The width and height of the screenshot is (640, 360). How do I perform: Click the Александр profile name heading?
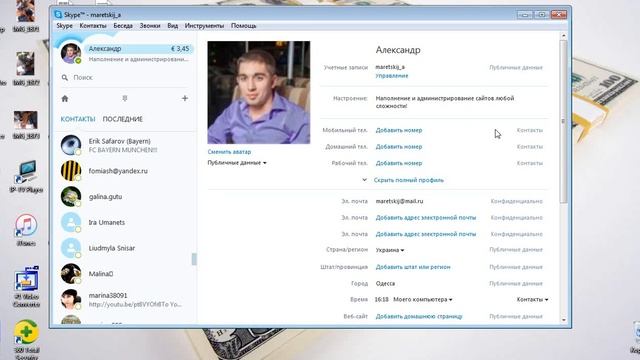pos(398,50)
